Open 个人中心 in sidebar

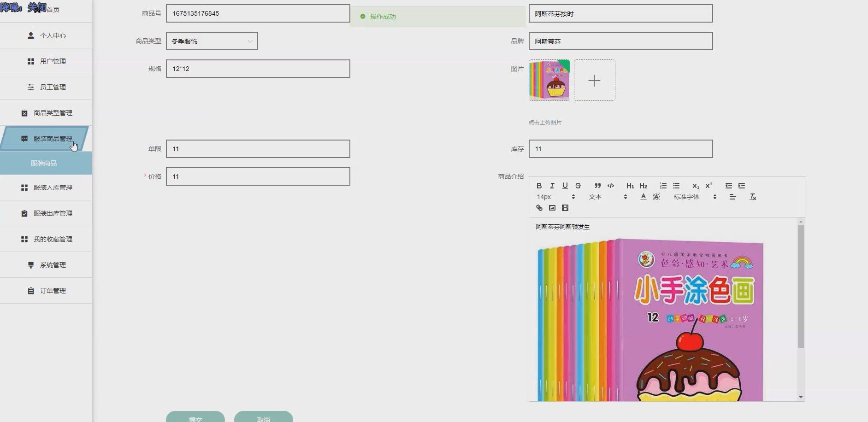[46, 35]
